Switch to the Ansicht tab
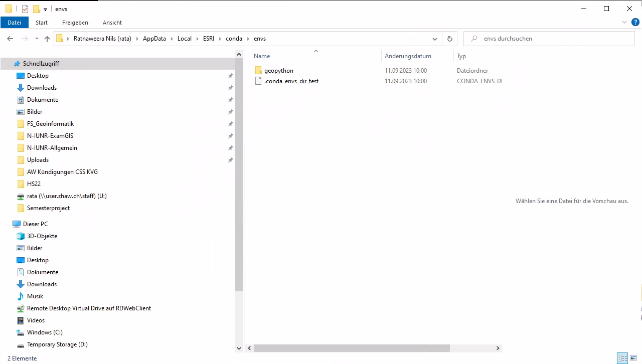This screenshot has width=642, height=364. click(x=112, y=23)
